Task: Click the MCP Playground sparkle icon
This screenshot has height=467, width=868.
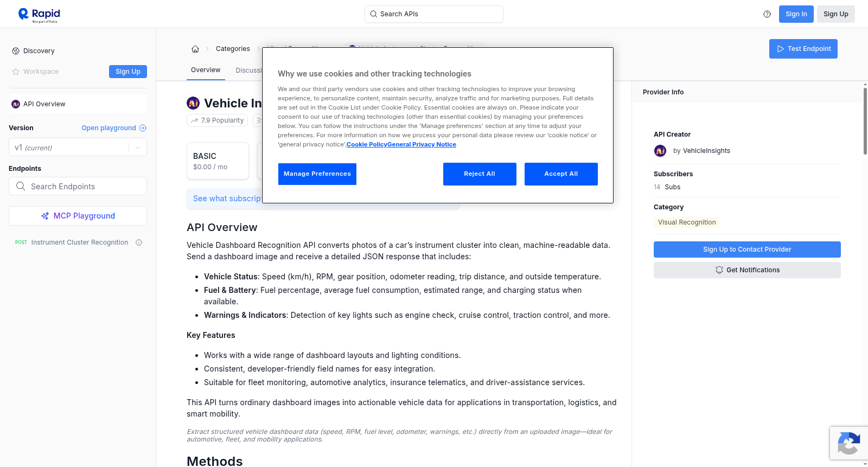Action: click(x=45, y=216)
